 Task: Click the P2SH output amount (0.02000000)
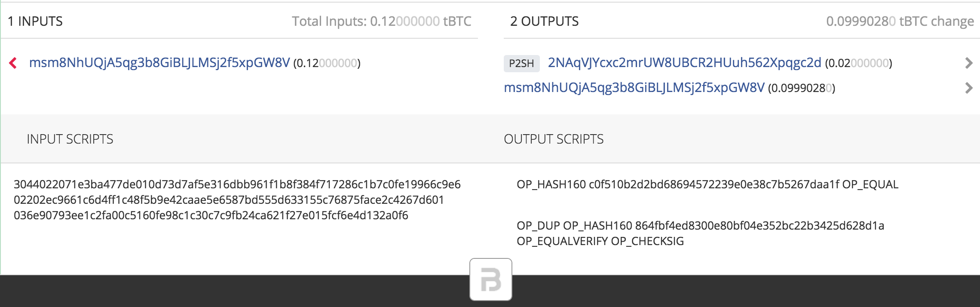858,64
